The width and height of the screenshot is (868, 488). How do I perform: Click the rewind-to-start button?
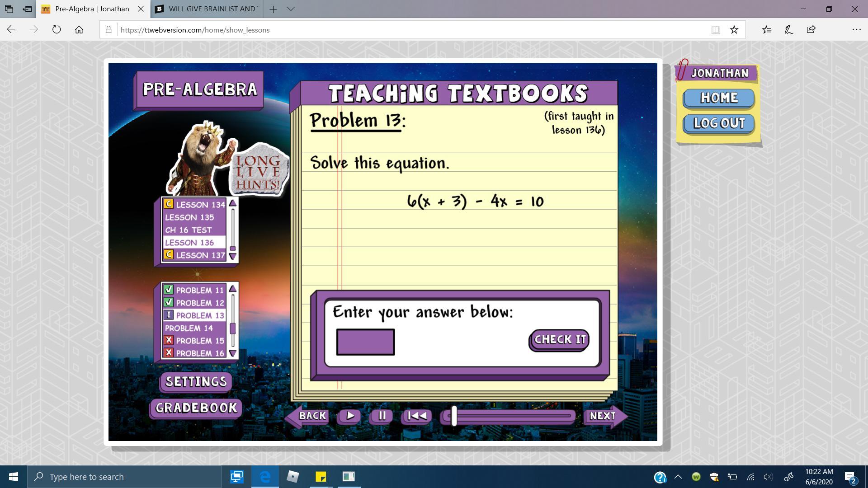416,416
